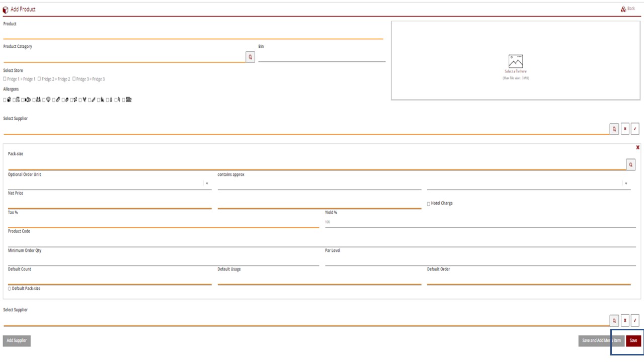This screenshot has height=362, width=644.
Task: Enable the Hotel Charge checkbox
Action: coord(429,204)
